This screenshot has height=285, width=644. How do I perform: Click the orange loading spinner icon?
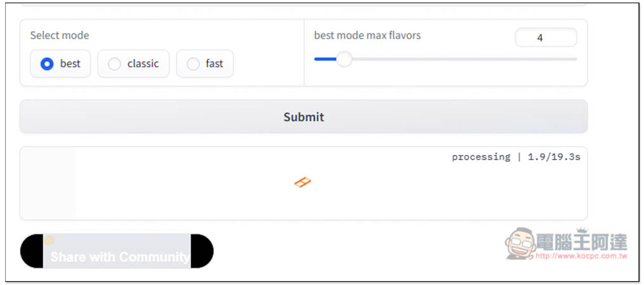(303, 182)
